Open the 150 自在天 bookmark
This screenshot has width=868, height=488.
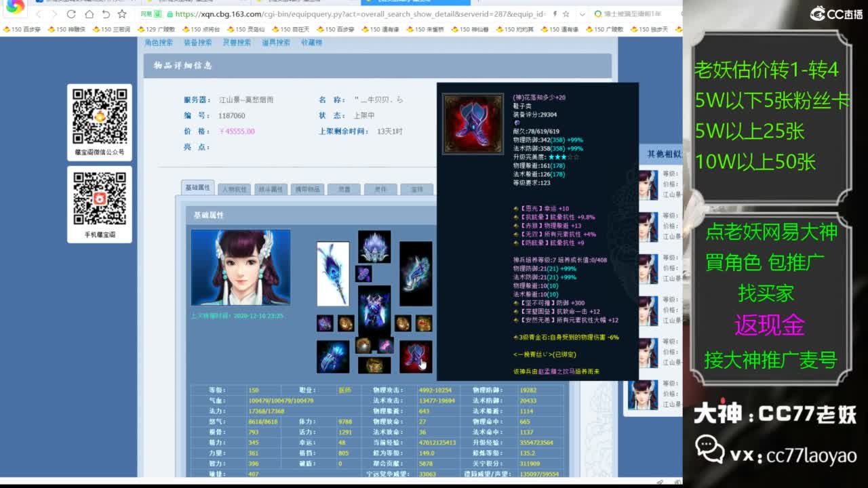click(x=290, y=30)
